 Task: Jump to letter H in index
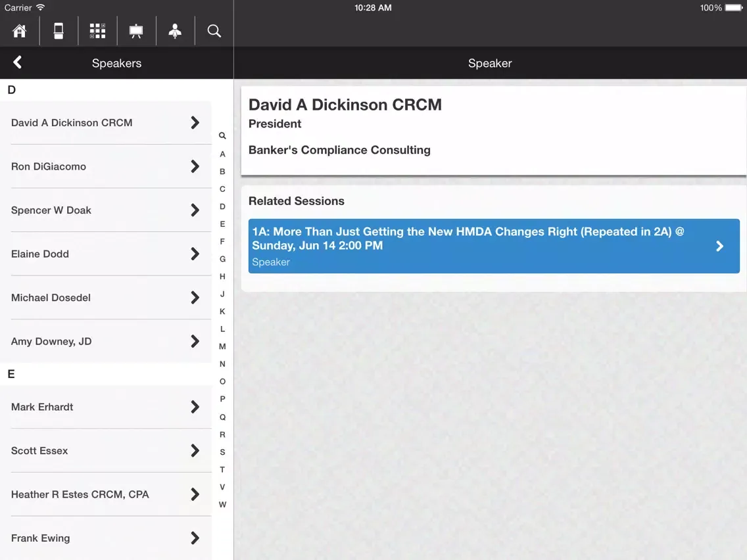tap(222, 276)
